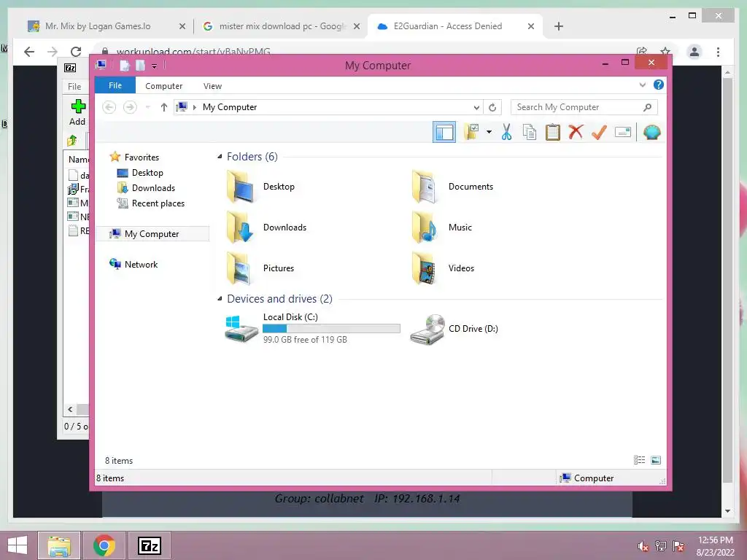Go forward in Explorer navigation
The height and width of the screenshot is (560, 747).
point(130,107)
